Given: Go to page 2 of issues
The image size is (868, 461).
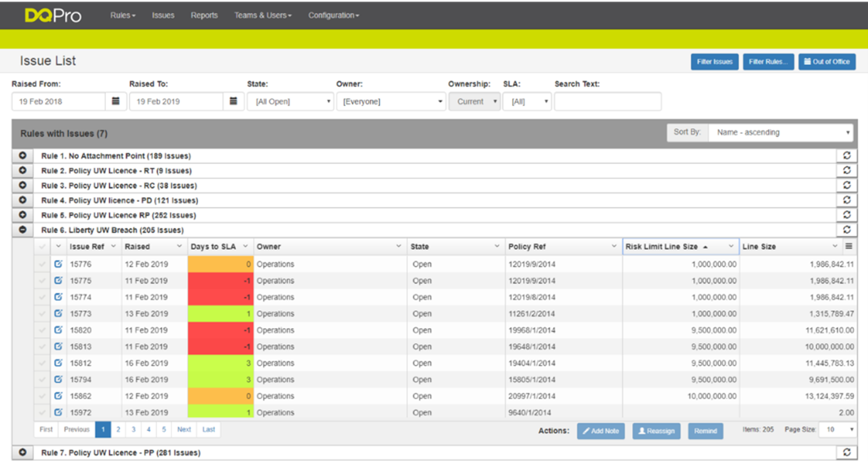Looking at the screenshot, I should pyautogui.click(x=118, y=429).
